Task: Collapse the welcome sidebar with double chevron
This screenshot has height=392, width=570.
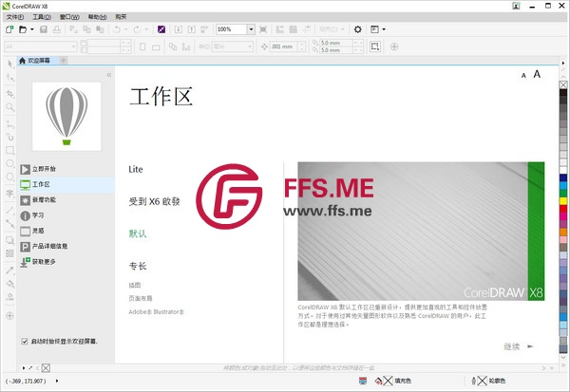Action: [x=109, y=75]
